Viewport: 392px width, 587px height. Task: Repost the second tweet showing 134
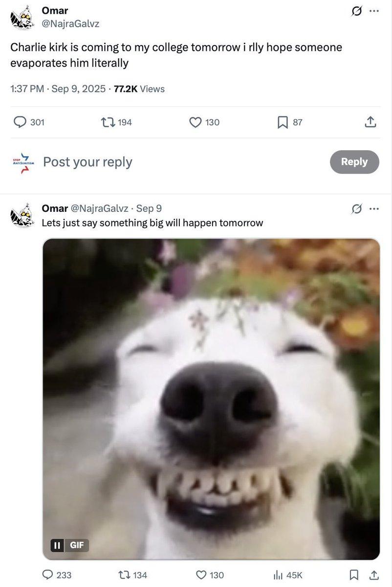click(125, 575)
